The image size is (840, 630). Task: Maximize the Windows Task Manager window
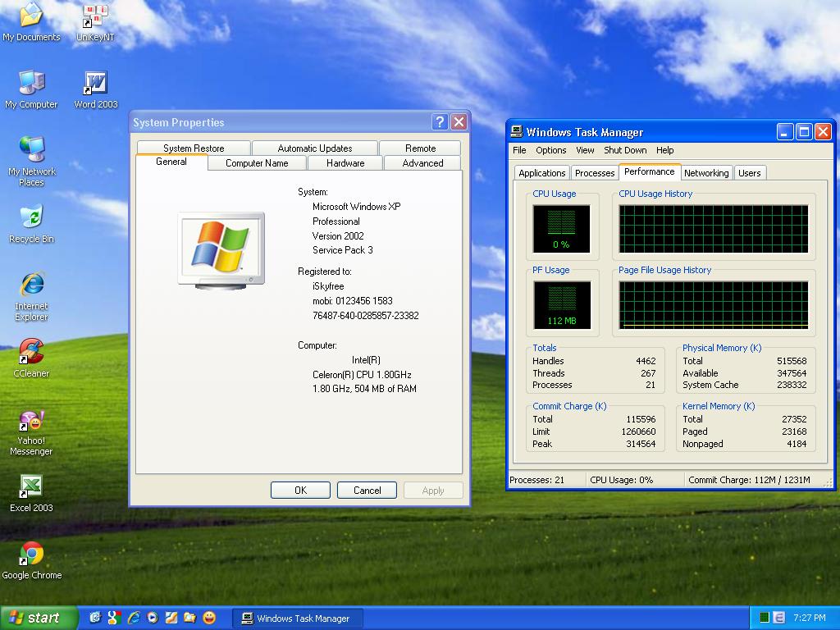804,132
